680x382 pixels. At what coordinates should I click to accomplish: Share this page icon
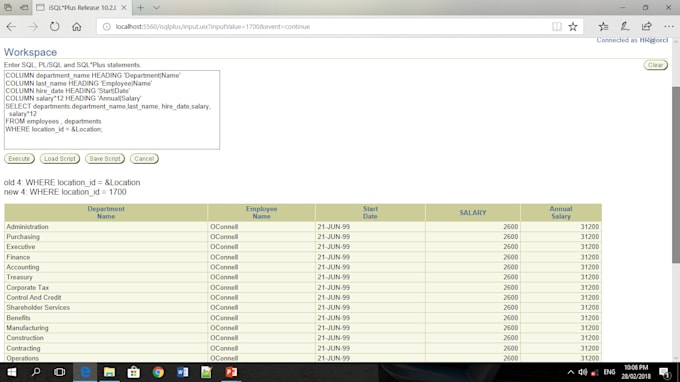click(x=646, y=26)
